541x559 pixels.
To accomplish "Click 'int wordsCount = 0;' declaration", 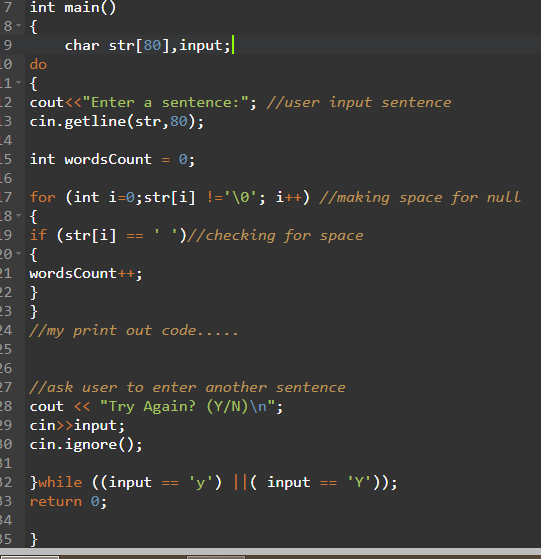I will point(112,159).
